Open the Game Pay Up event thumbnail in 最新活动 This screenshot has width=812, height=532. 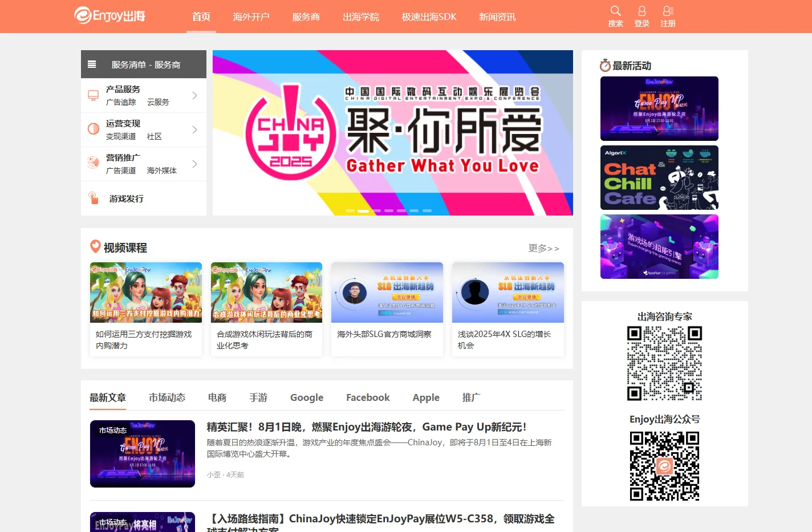coord(659,108)
